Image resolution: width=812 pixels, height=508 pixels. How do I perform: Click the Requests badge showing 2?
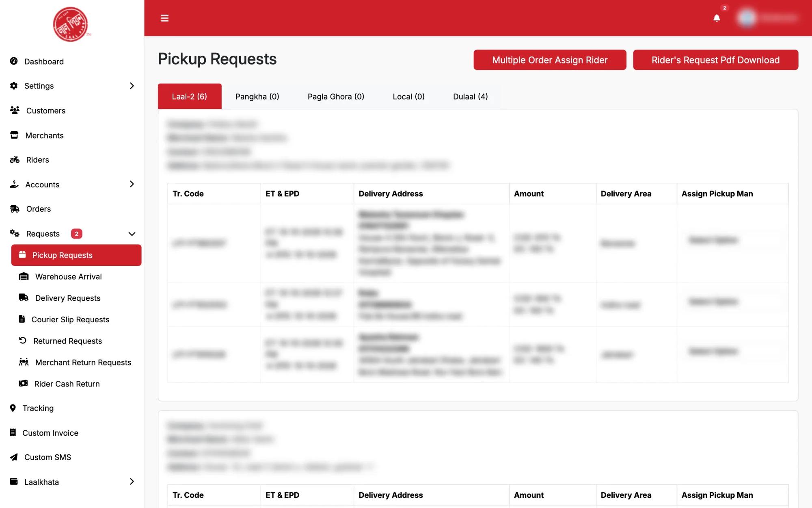(76, 234)
